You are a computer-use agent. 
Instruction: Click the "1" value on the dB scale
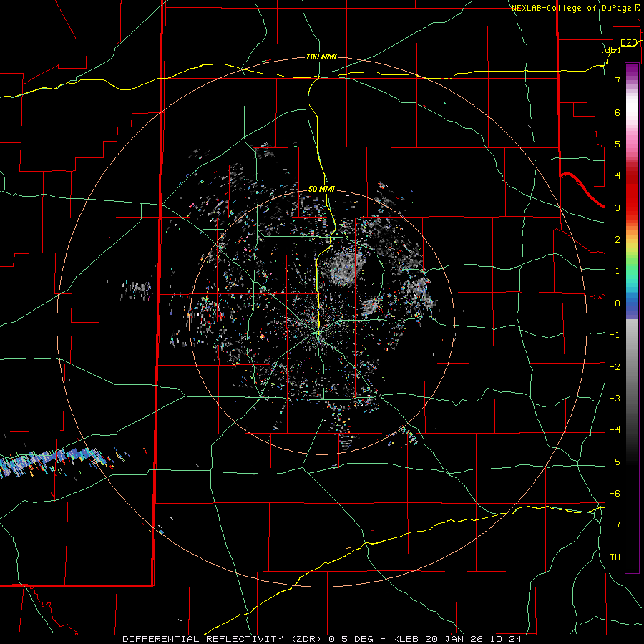618,271
